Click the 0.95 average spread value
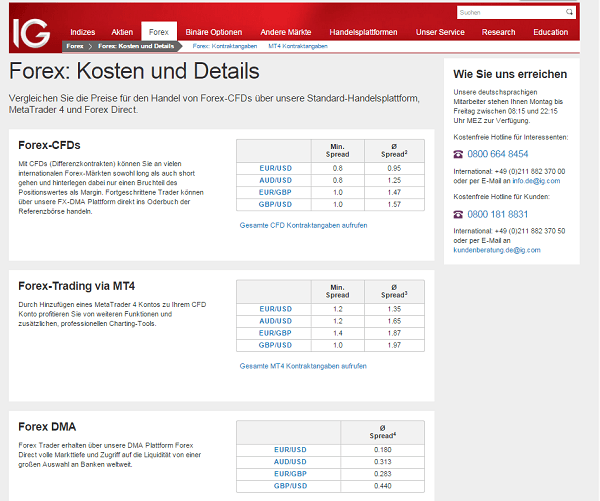Screen dimensions: 600x501 (394, 168)
